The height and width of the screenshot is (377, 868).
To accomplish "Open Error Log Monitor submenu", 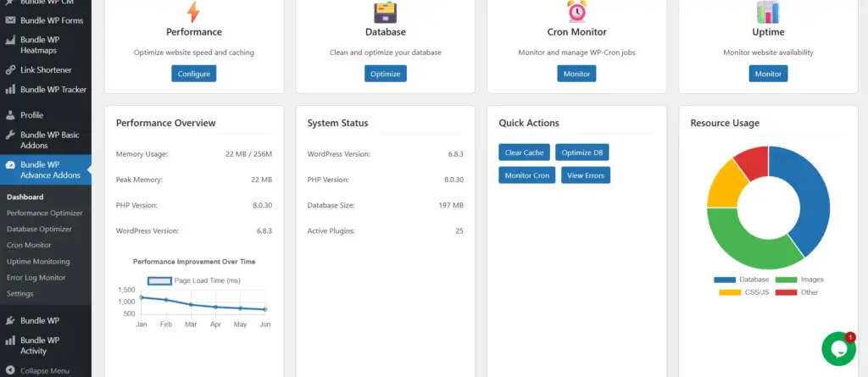I will [36, 277].
